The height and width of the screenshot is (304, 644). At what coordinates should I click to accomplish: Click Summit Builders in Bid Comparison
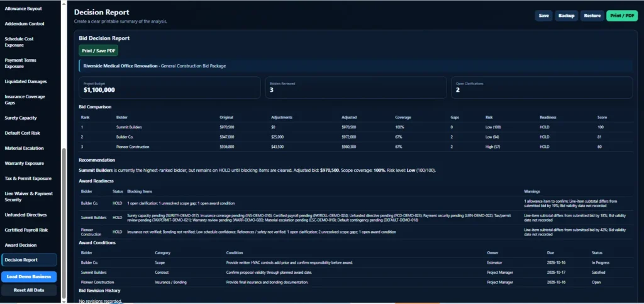(129, 127)
